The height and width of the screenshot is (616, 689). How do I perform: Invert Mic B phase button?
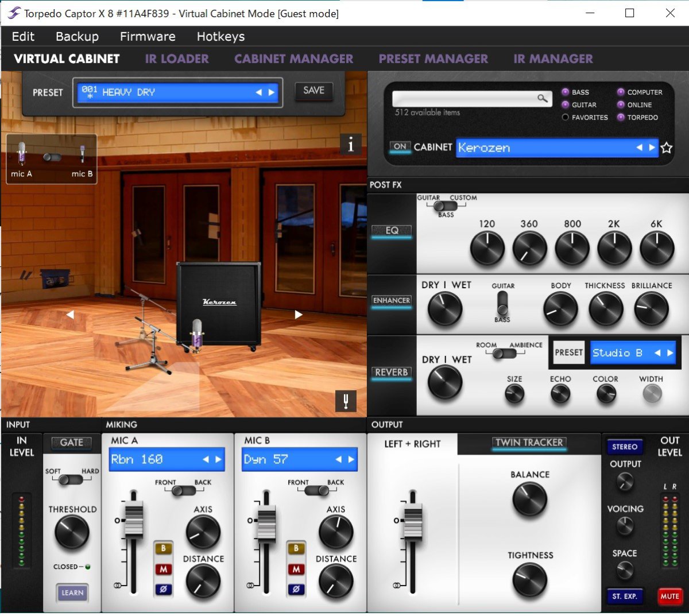[x=296, y=588]
